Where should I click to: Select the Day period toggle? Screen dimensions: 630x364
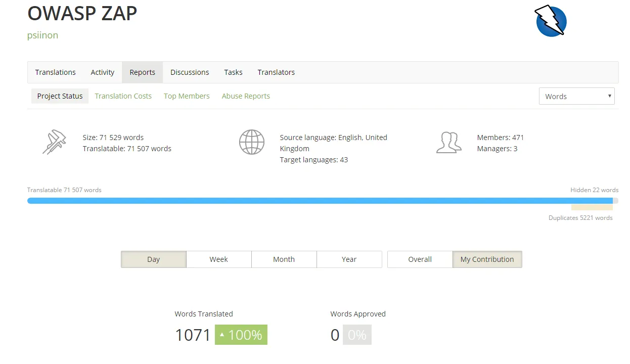(154, 259)
